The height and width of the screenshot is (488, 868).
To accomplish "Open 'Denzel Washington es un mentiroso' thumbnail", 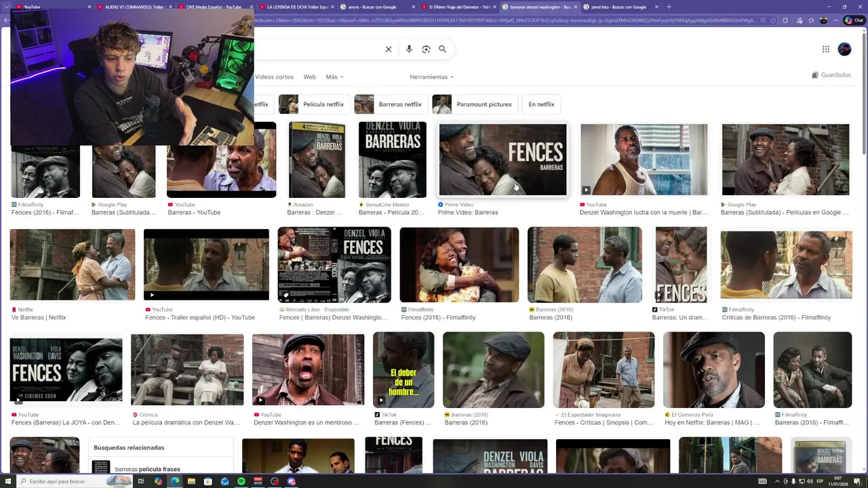I will tap(308, 370).
